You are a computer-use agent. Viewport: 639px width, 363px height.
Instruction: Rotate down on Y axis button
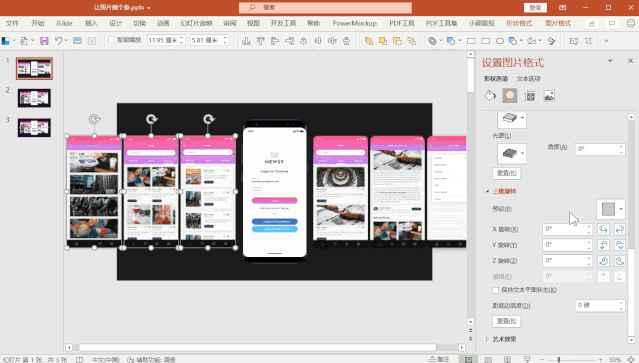point(619,245)
